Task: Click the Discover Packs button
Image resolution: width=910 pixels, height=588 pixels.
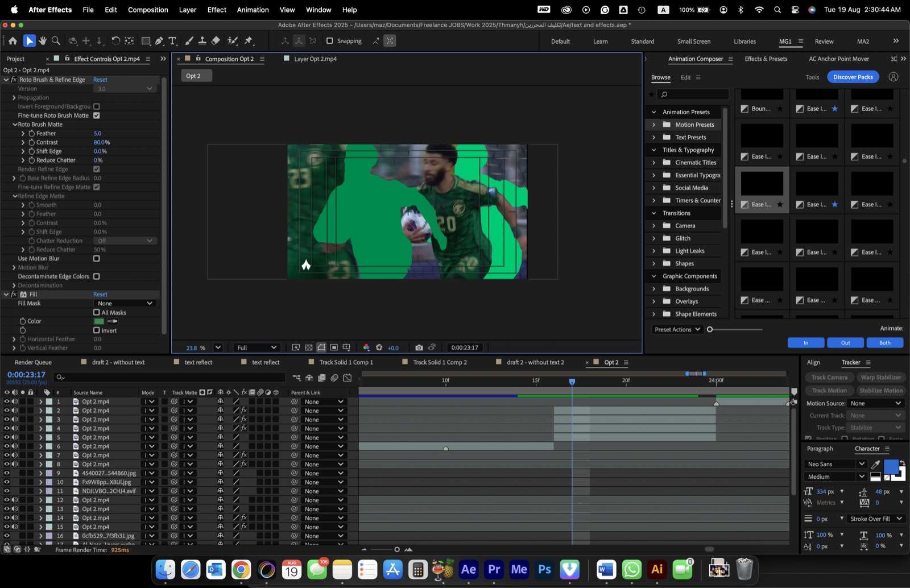Action: click(x=853, y=77)
